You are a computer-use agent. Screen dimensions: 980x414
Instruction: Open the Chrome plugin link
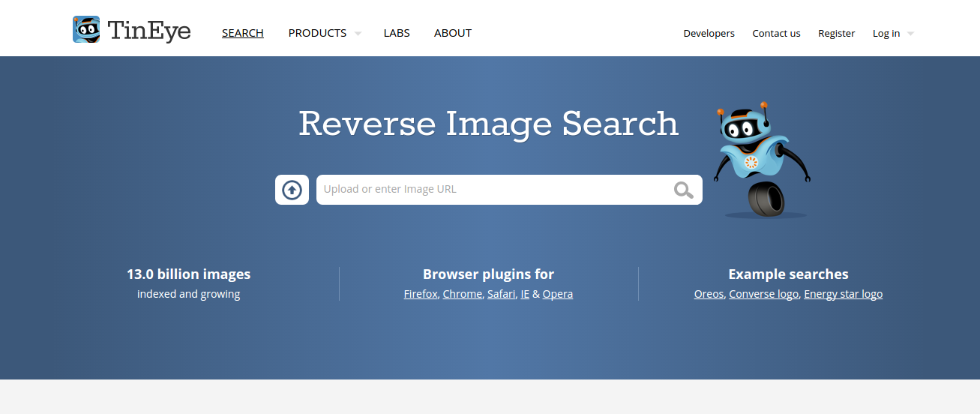pos(463,294)
